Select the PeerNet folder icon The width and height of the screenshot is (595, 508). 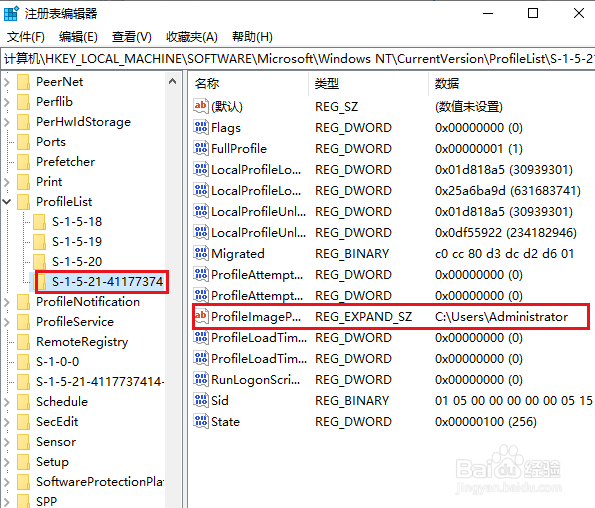24,82
